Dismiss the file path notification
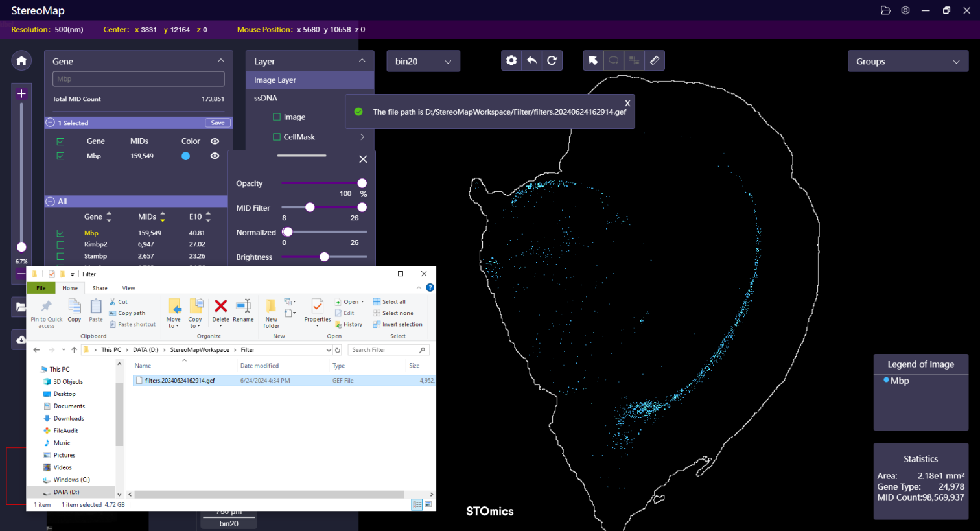 (627, 103)
